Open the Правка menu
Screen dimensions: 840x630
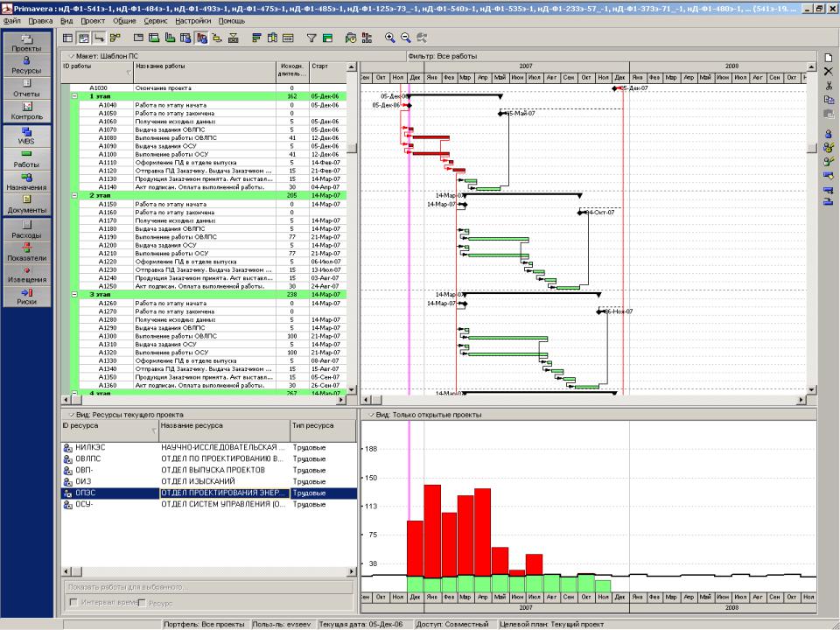[x=40, y=21]
